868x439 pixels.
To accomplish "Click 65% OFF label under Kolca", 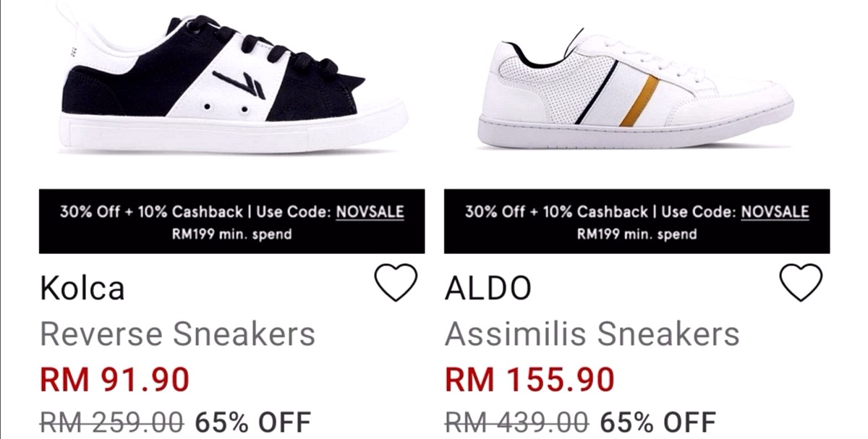I will click(x=253, y=422).
